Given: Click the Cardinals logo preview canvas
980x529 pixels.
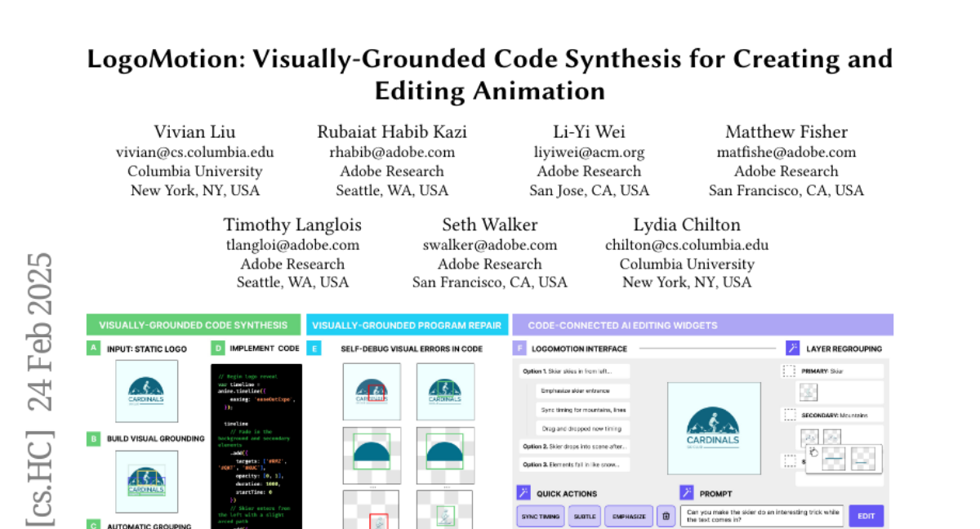Looking at the screenshot, I should click(712, 429).
